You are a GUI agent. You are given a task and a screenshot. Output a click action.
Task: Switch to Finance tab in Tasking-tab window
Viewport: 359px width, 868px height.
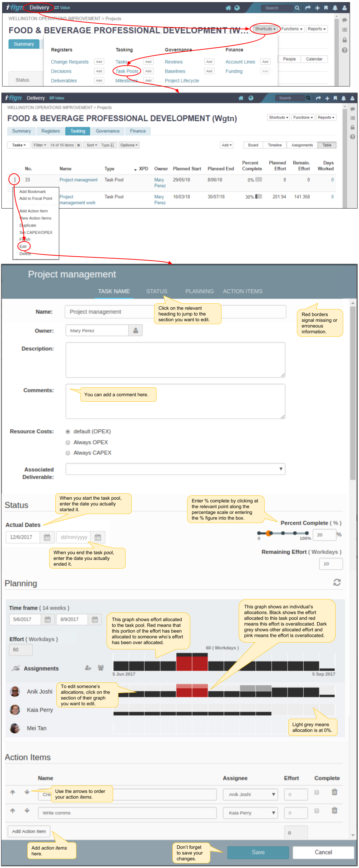138,131
